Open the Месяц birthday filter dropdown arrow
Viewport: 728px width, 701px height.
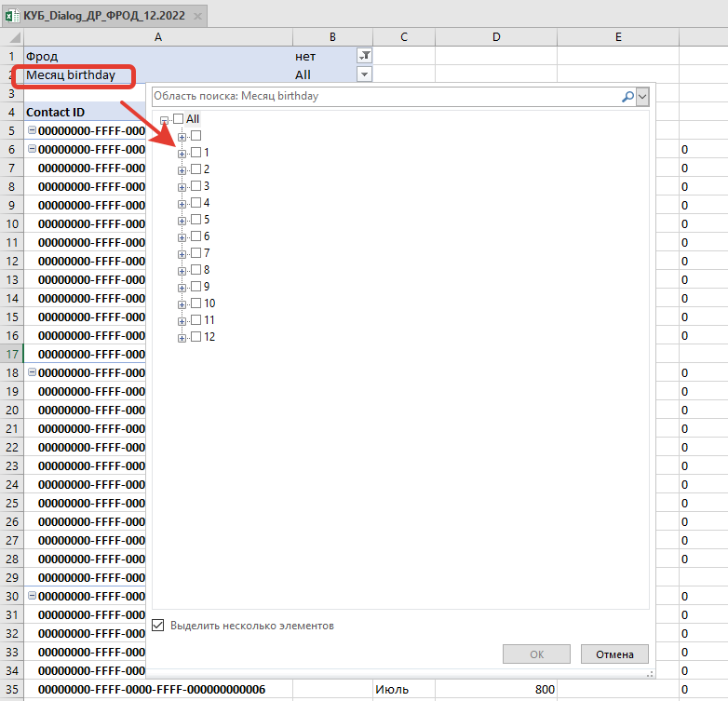(364, 74)
